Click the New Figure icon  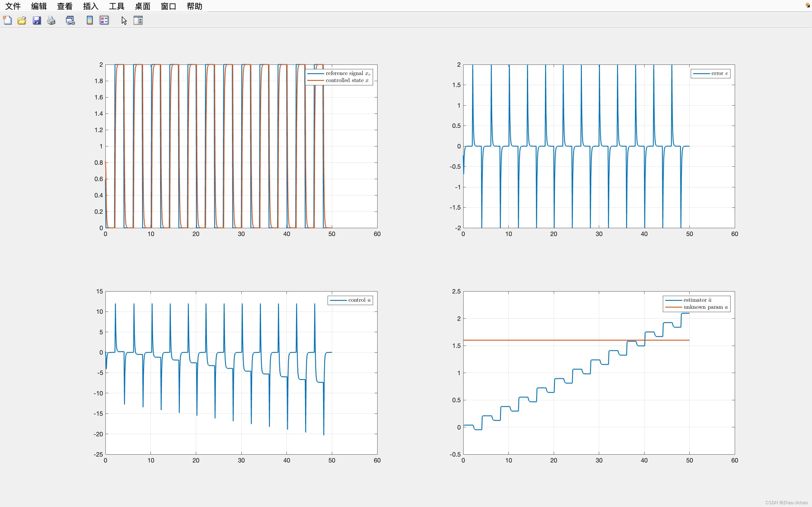coord(7,21)
